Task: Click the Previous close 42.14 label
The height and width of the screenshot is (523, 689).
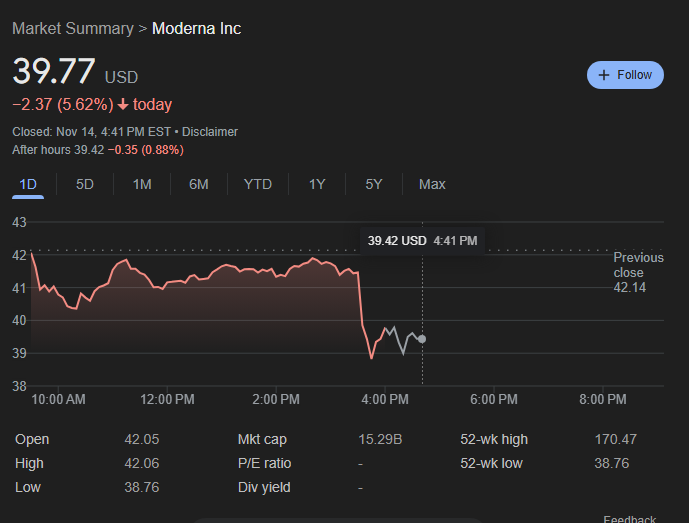Action: [638, 272]
